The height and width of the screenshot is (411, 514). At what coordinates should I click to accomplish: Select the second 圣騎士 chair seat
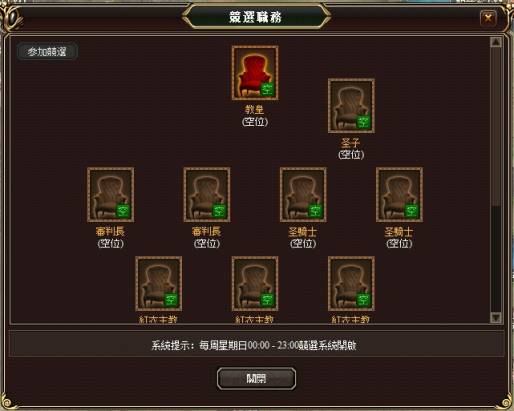click(x=399, y=195)
